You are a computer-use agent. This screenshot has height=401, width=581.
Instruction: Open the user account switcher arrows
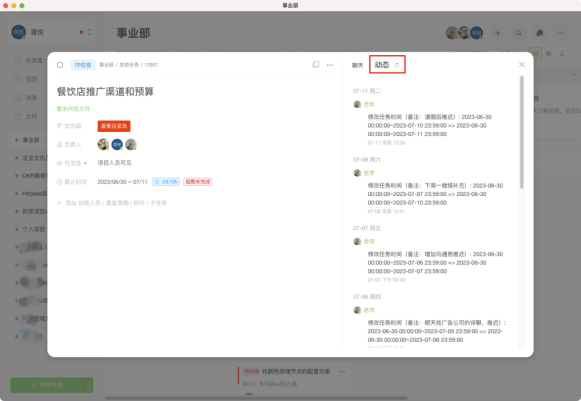coord(89,32)
